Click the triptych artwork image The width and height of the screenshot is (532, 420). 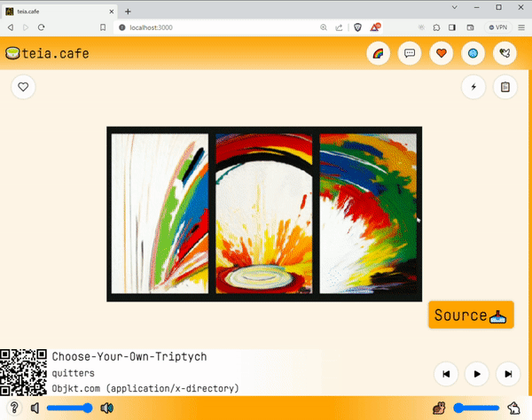[264, 214]
